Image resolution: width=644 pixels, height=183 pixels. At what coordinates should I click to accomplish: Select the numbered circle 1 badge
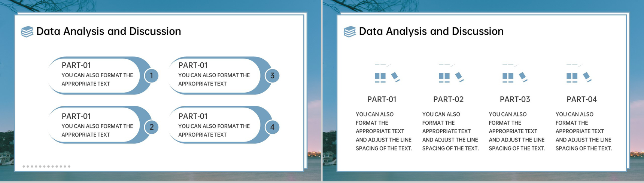pyautogui.click(x=151, y=75)
